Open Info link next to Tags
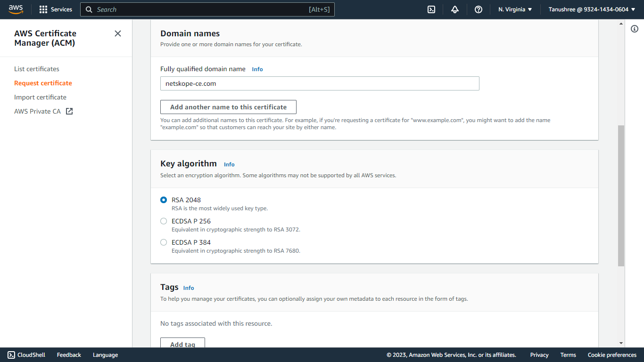 [x=189, y=288]
